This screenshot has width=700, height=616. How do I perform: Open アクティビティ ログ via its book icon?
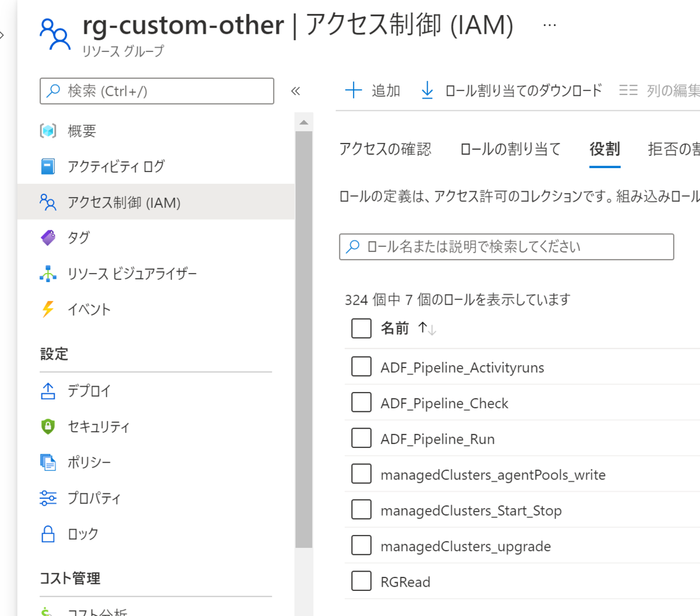tap(48, 166)
